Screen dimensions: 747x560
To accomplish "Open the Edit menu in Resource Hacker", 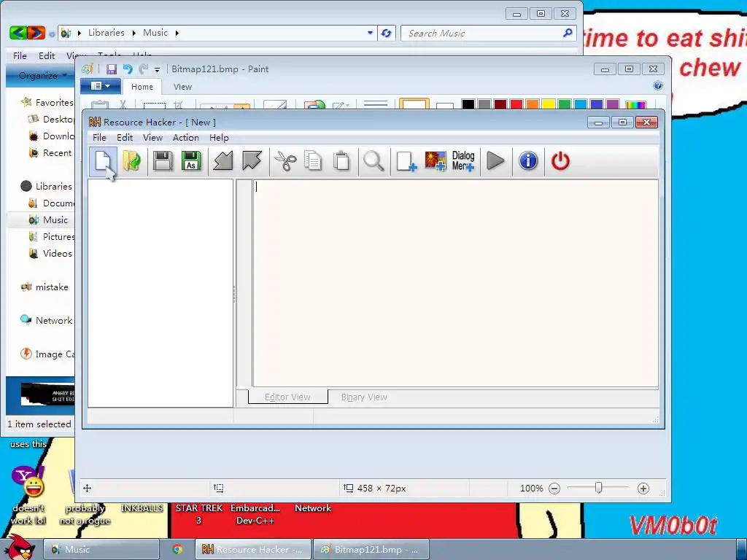I will coord(125,138).
